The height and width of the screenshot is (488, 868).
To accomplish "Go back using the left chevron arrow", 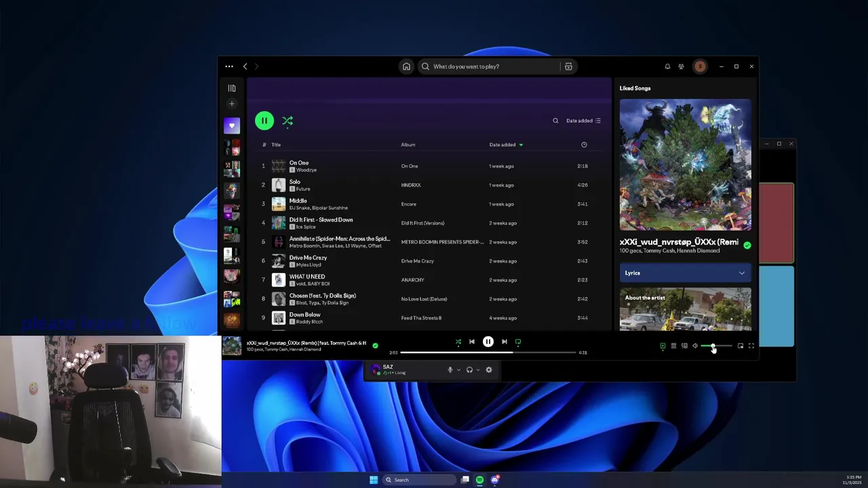I will tap(245, 66).
